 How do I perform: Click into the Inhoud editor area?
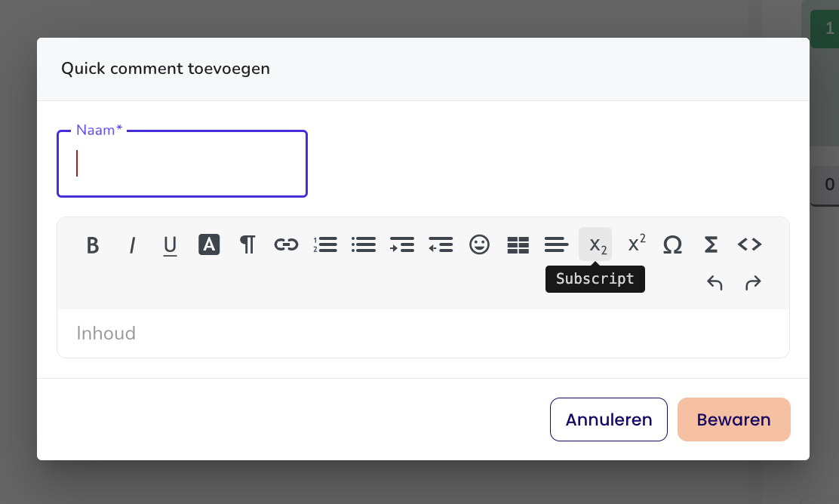[x=423, y=333]
